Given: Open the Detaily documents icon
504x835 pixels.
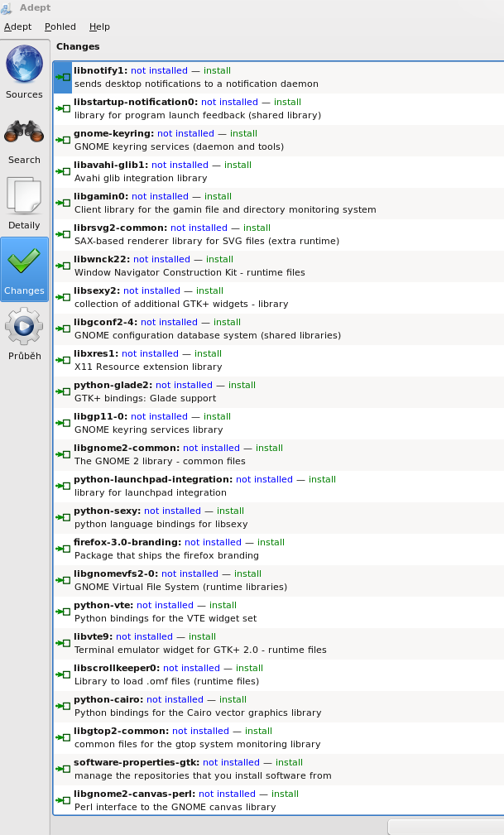Looking at the screenshot, I should pos(24,197).
